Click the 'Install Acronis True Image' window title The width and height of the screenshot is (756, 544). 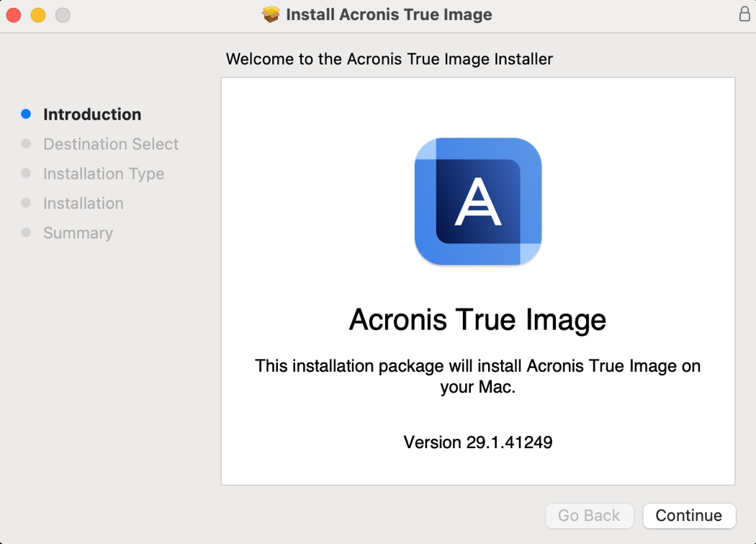coord(389,14)
